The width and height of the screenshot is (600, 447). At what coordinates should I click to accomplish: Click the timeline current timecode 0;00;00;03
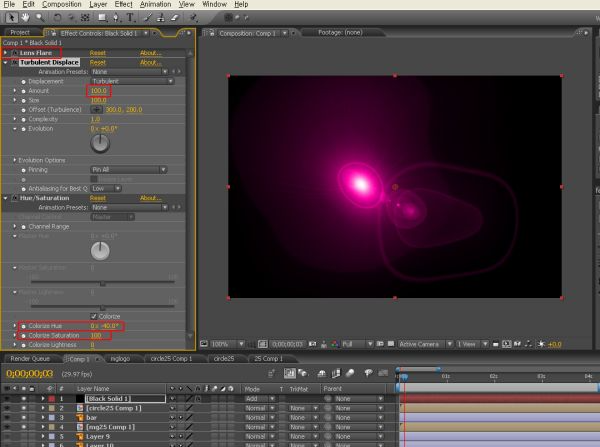pyautogui.click(x=29, y=374)
